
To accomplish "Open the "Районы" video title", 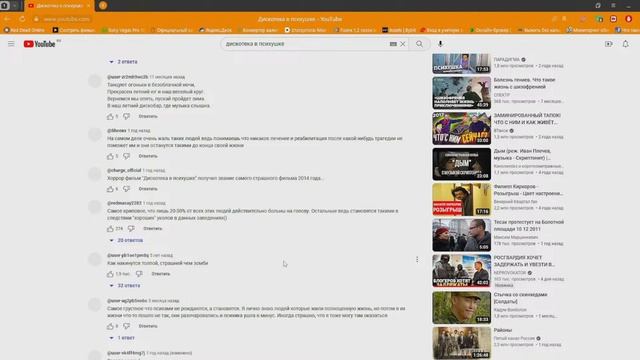I will 503,330.
